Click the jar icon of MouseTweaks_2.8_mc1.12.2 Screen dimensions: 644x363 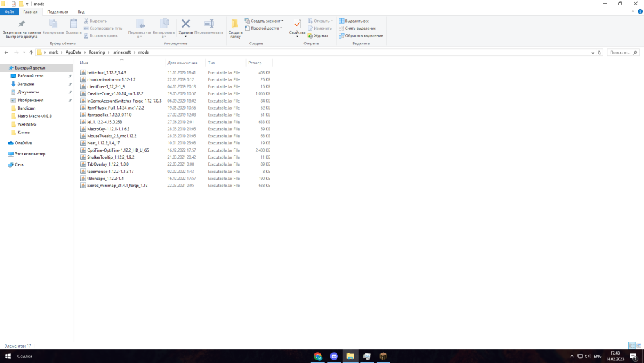point(83,136)
